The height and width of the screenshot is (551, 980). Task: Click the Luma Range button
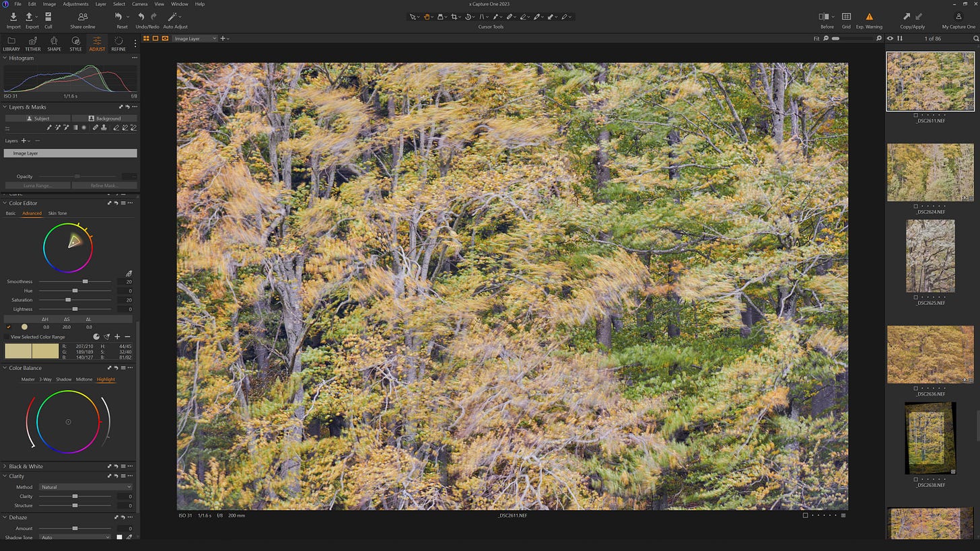[x=37, y=186]
